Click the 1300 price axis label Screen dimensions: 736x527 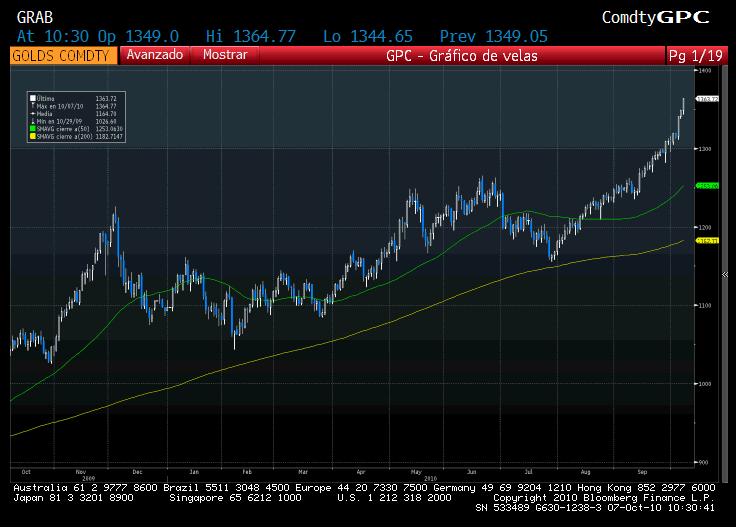click(705, 149)
